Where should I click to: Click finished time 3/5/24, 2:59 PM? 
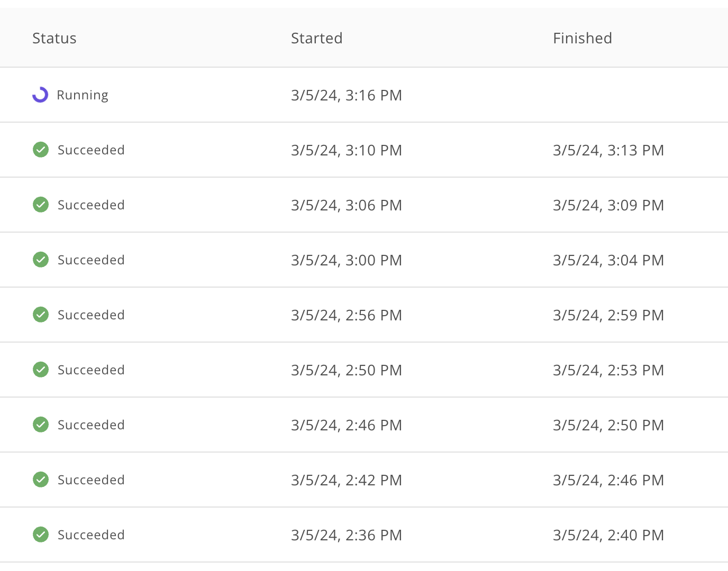pyautogui.click(x=608, y=315)
